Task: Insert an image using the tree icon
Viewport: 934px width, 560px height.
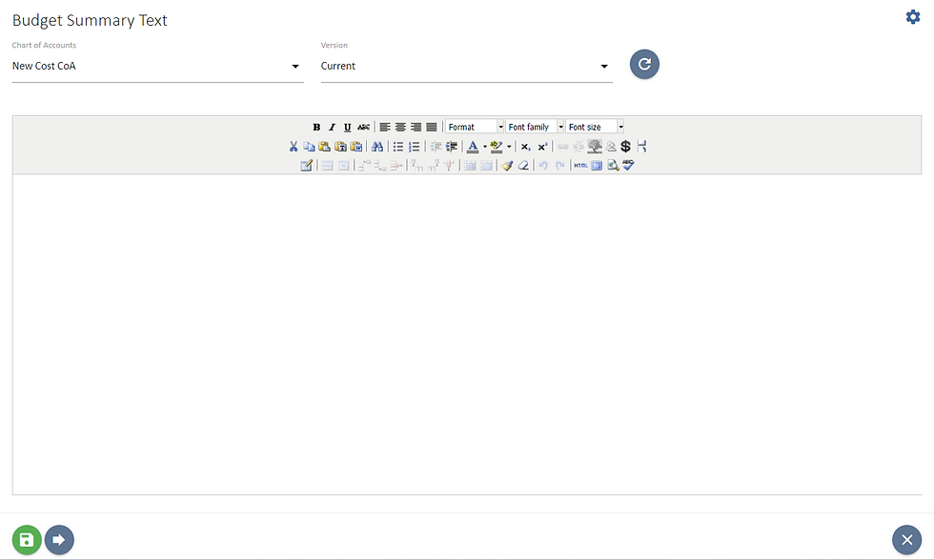Action: pyautogui.click(x=595, y=147)
